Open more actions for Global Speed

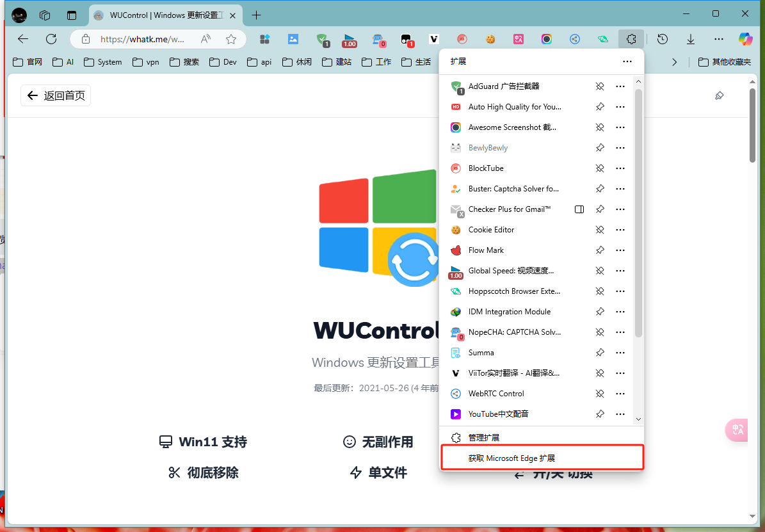[x=620, y=271]
